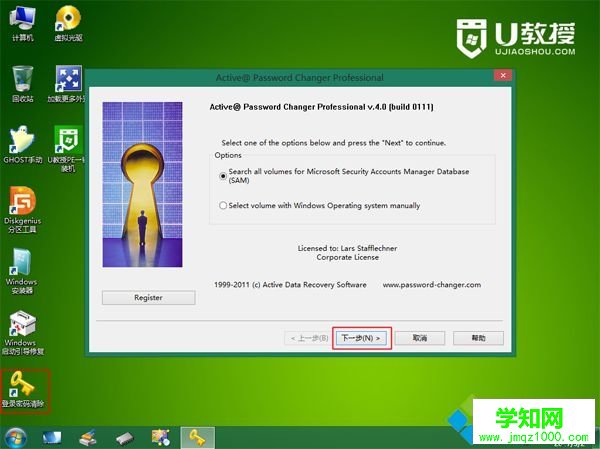
Task: Click the Register button
Action: 148,297
